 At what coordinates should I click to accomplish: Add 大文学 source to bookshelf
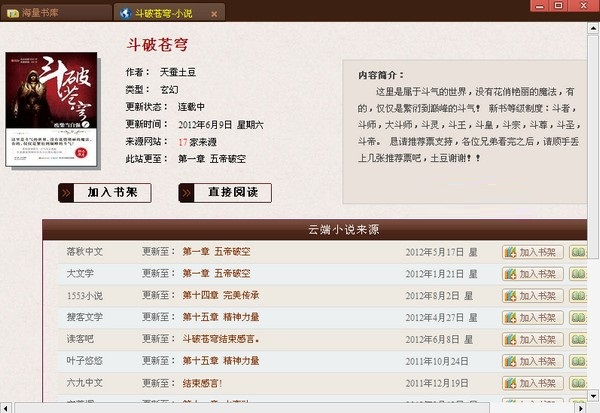533,274
